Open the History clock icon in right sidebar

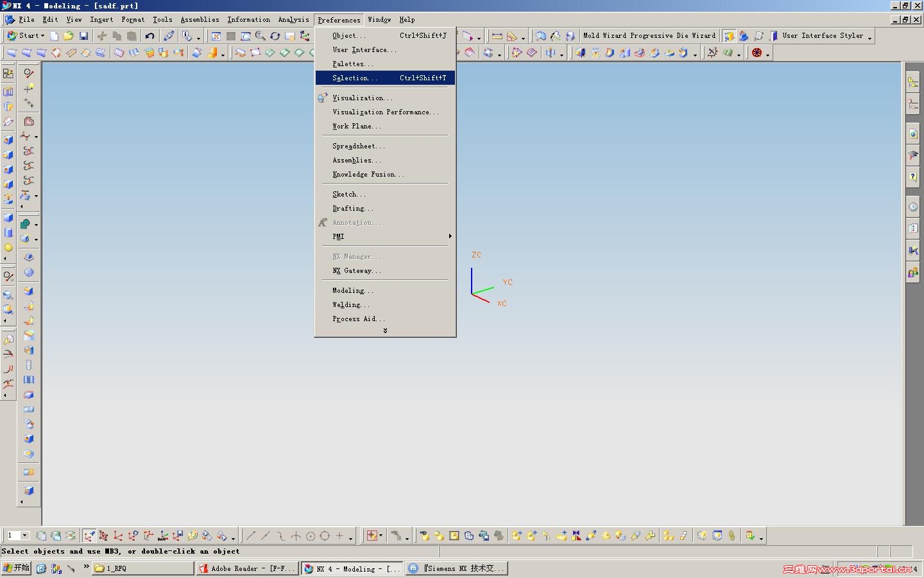point(912,207)
